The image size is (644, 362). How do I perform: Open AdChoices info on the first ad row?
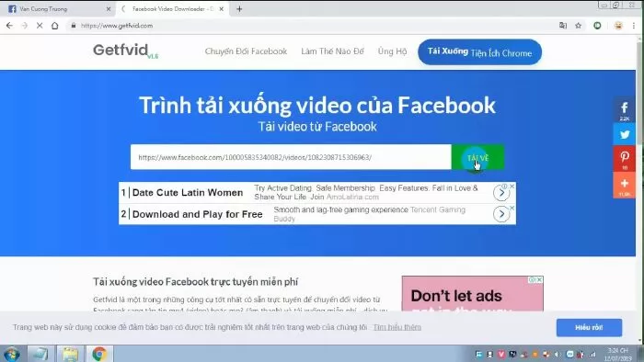[504, 187]
